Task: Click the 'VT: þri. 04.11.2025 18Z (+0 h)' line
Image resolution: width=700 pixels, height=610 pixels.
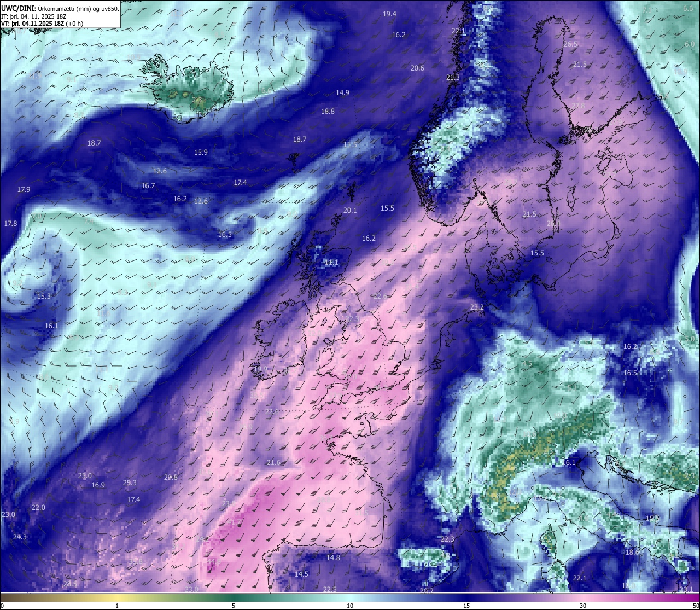Action: pyautogui.click(x=42, y=24)
